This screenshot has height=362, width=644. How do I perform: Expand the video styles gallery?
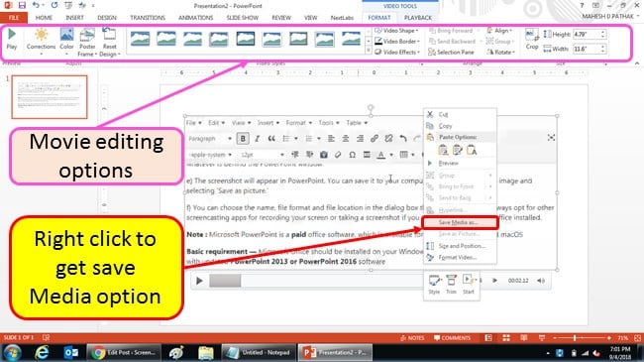pos(368,51)
